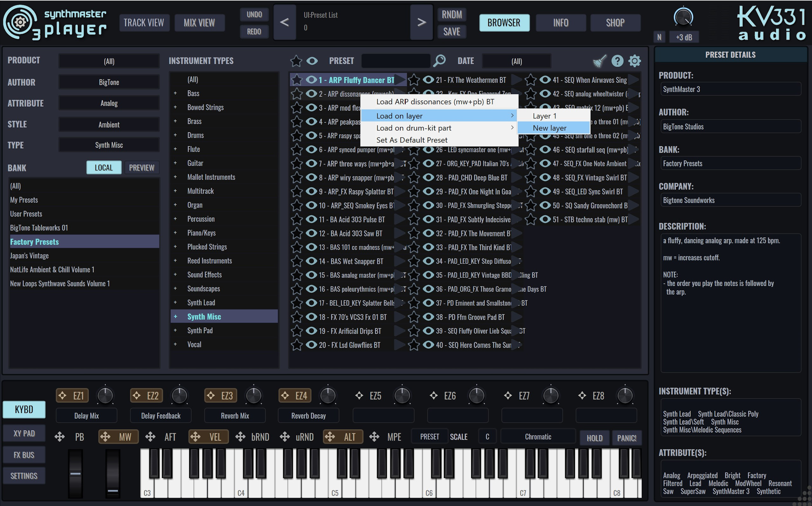Select Set As Default Preset
Image resolution: width=812 pixels, height=506 pixels.
[411, 140]
